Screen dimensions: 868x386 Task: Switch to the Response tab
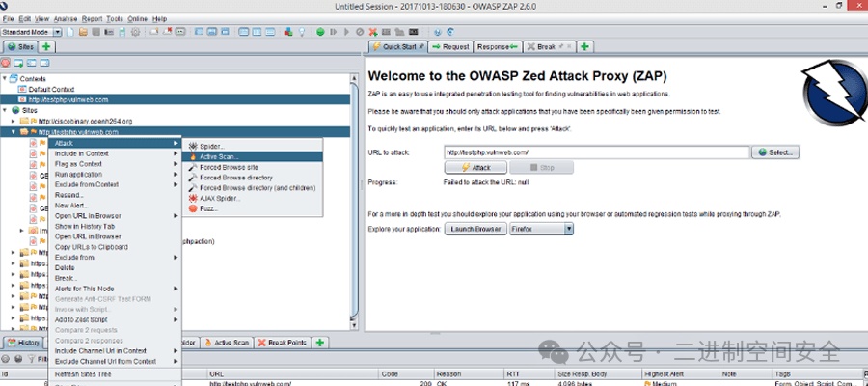point(498,47)
